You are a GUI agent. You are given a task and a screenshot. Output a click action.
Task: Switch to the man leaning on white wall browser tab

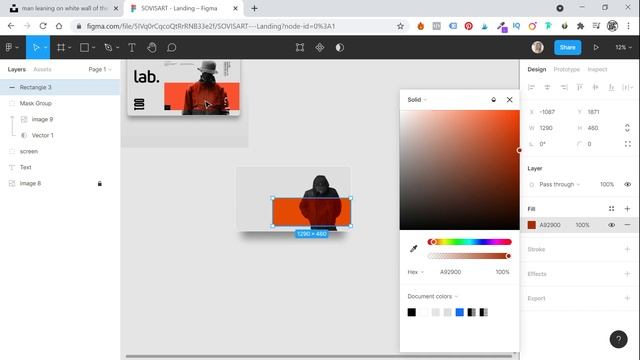tap(63, 8)
